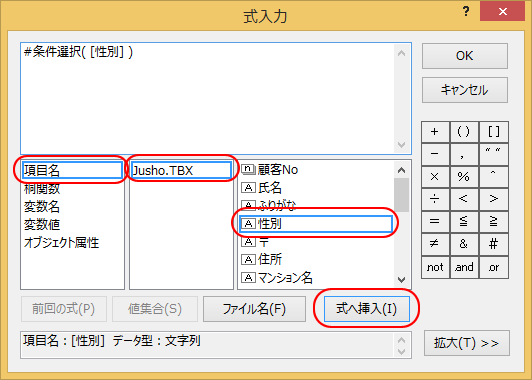532x380 pixels.
Task: Select Jusho.TBX in the file list
Action: point(181,170)
